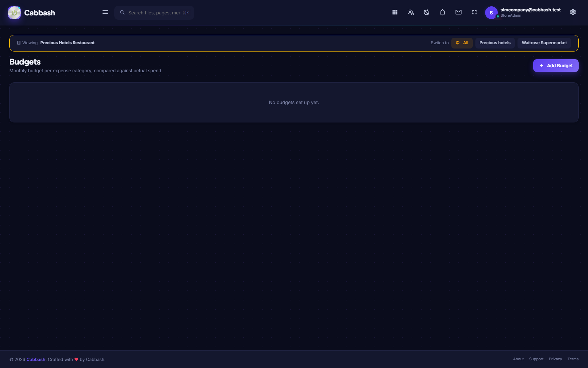588x368 pixels.
Task: Open the apps grid launcher
Action: pyautogui.click(x=395, y=12)
